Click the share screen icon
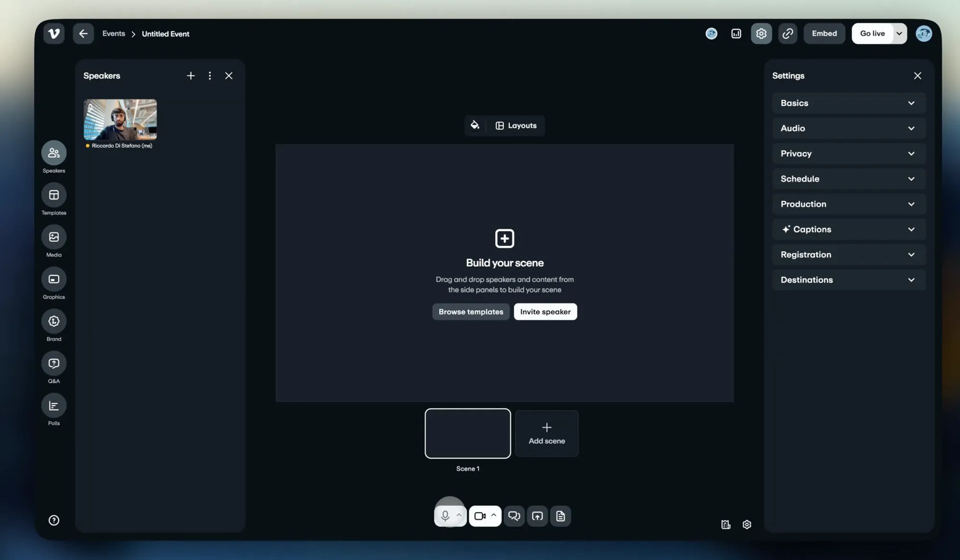The width and height of the screenshot is (960, 560). point(537,516)
